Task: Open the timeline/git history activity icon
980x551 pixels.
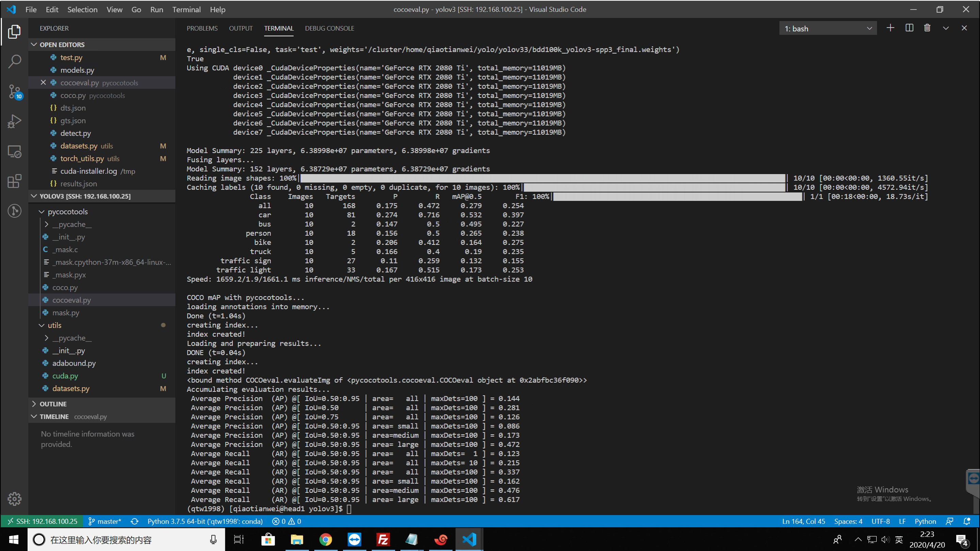Action: click(14, 211)
